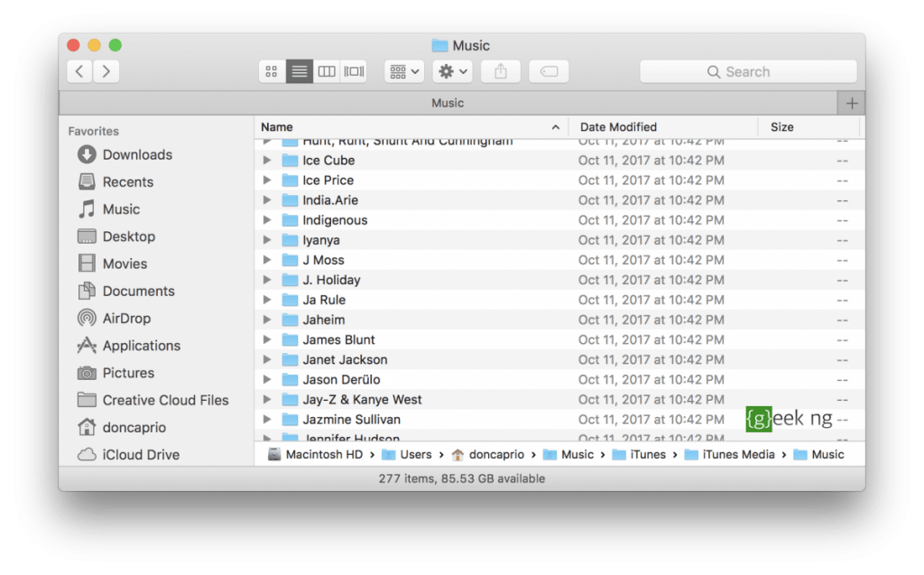The width and height of the screenshot is (924, 575).
Task: Click Ice Cube folder icon
Action: pyautogui.click(x=290, y=161)
